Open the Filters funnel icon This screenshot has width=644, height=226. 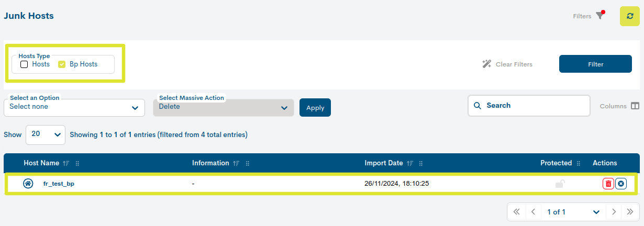click(600, 16)
